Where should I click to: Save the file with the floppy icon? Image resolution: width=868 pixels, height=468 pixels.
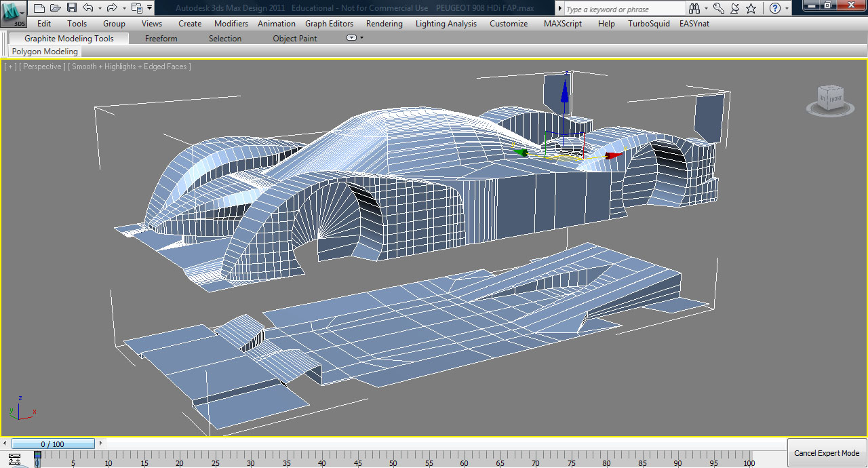click(x=72, y=8)
